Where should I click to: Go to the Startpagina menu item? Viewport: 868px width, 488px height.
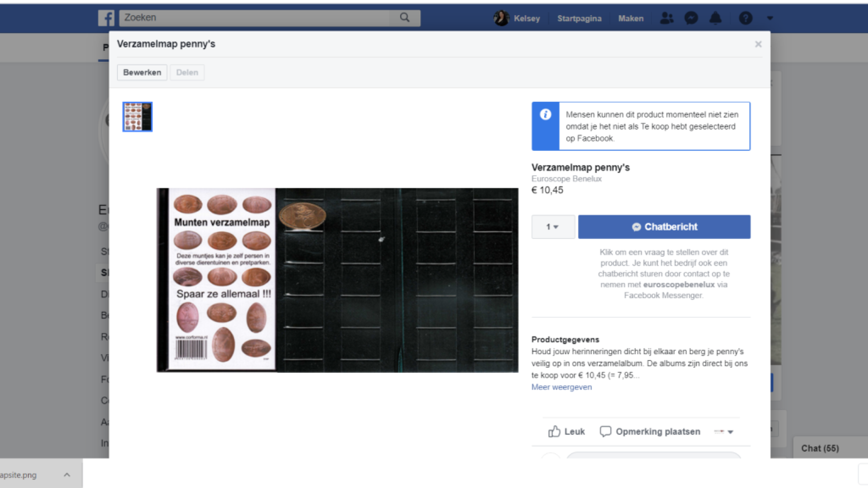[579, 18]
